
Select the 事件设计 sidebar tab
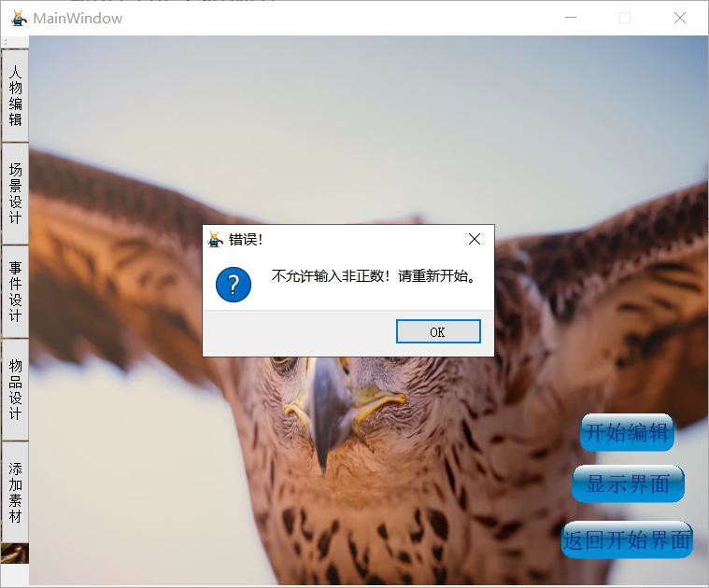15,292
